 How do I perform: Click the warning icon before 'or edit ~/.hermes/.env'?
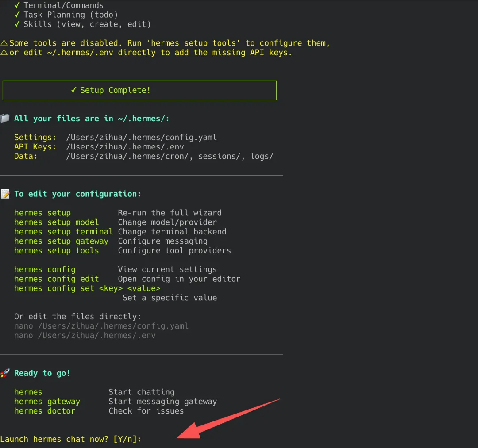[x=4, y=52]
